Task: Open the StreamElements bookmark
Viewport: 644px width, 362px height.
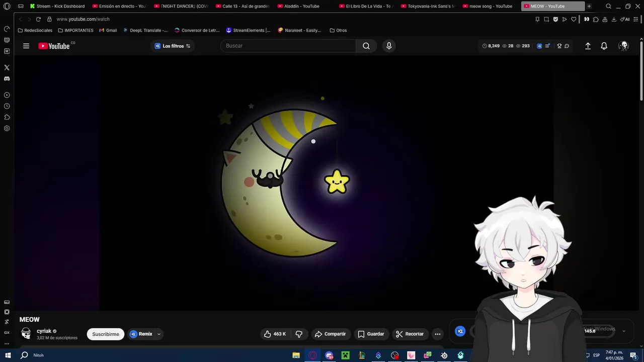Action: (248, 30)
